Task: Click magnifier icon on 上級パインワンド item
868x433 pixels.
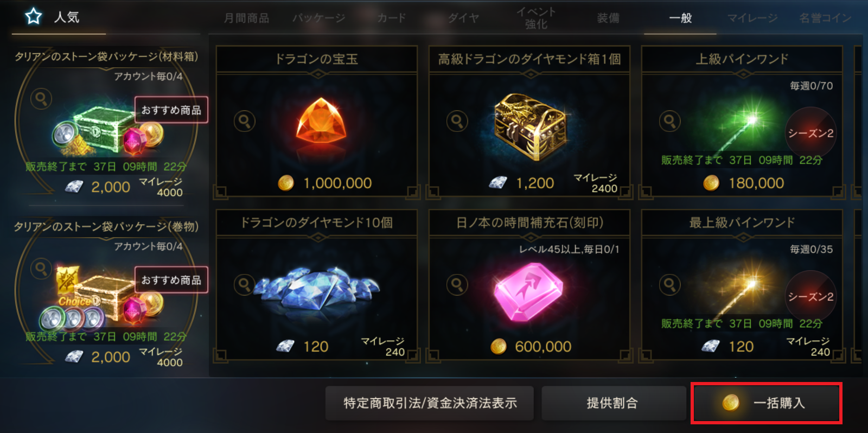Action: [x=670, y=120]
